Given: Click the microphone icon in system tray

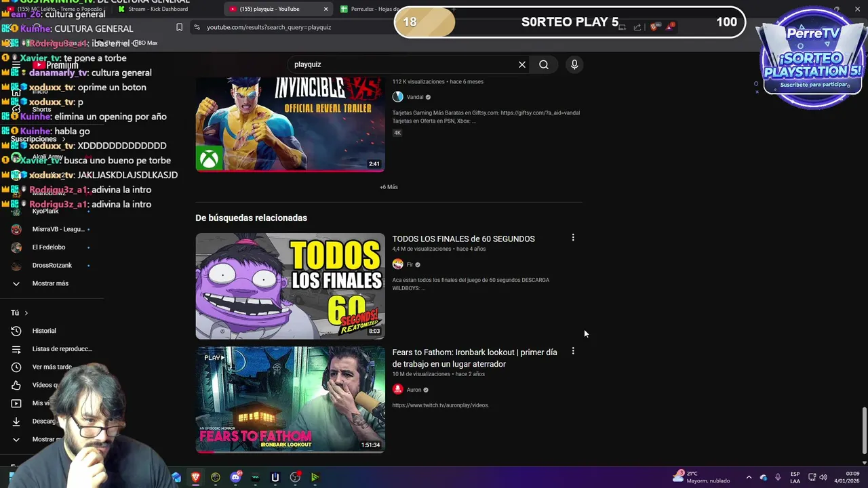Looking at the screenshot, I should click(x=778, y=477).
